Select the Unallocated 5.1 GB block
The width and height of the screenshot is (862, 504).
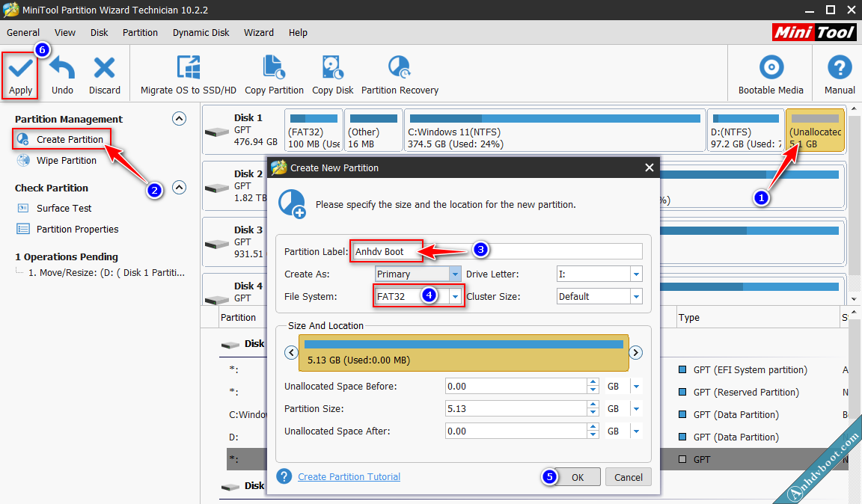click(816, 129)
